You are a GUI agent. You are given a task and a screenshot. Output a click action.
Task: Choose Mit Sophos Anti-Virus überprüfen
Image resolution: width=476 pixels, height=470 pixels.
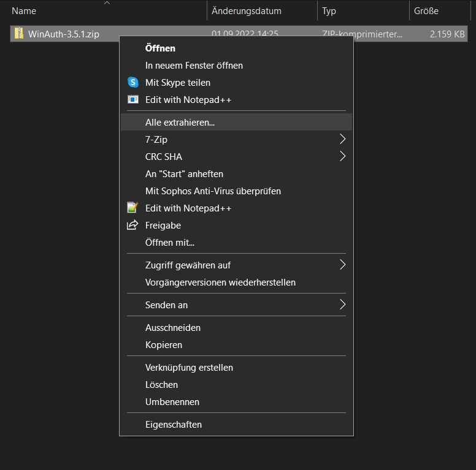pos(213,191)
